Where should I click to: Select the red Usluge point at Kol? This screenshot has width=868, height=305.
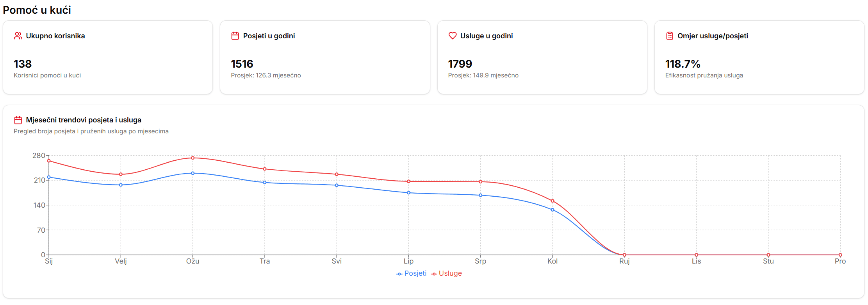(553, 201)
